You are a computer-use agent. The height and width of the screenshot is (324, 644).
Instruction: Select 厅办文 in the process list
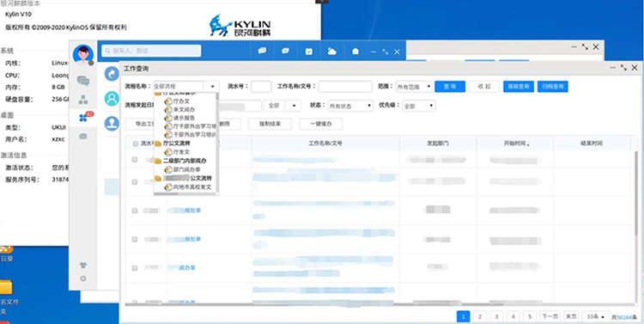(181, 101)
